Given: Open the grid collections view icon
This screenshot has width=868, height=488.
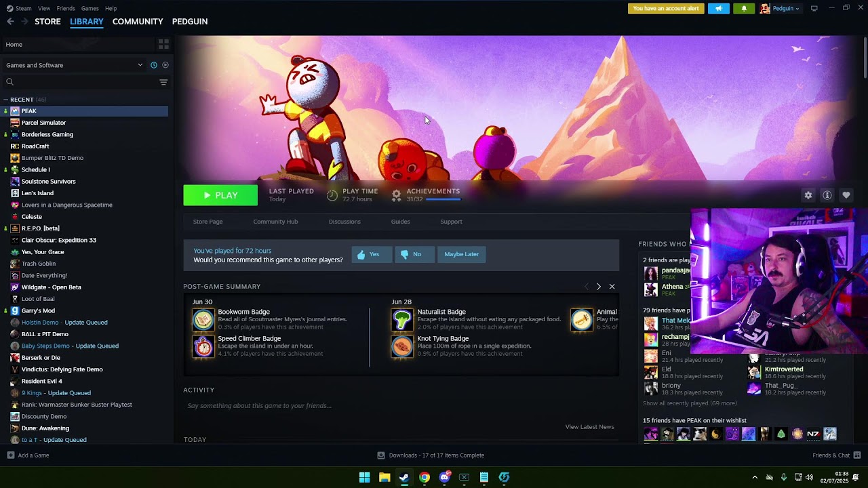Looking at the screenshot, I should point(163,44).
